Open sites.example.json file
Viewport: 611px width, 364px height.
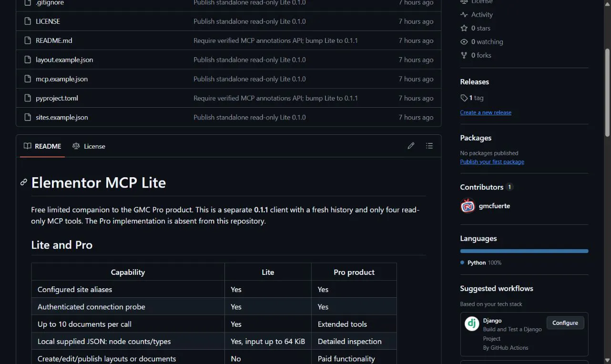(62, 117)
